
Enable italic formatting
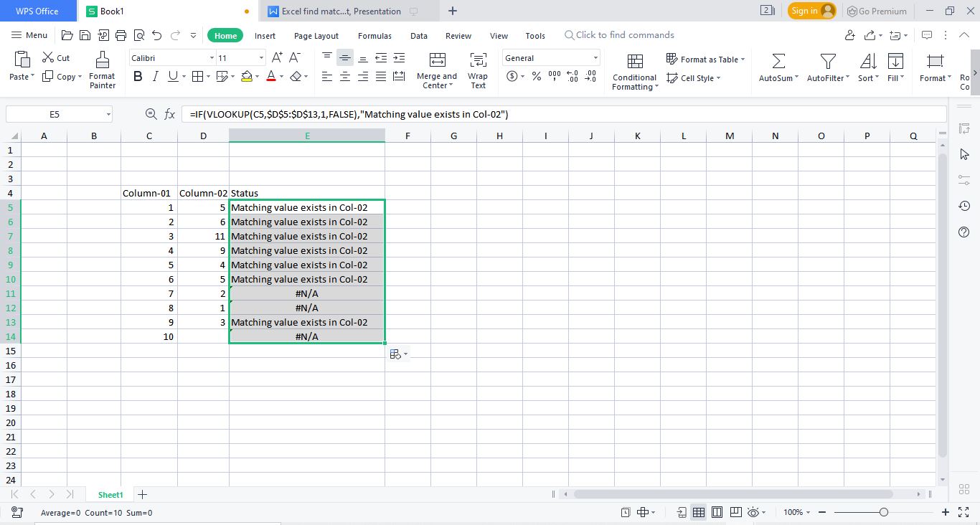pyautogui.click(x=155, y=76)
